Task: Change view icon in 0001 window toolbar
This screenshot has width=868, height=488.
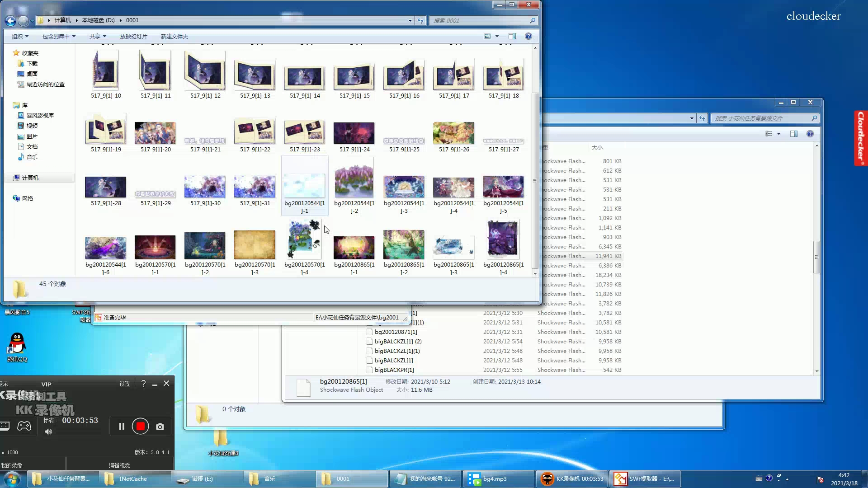Action: pos(487,36)
